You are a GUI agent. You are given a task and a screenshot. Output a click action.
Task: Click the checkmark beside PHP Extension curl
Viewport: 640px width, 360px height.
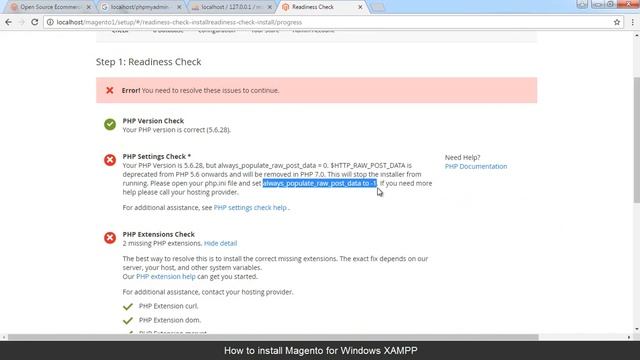click(x=128, y=306)
